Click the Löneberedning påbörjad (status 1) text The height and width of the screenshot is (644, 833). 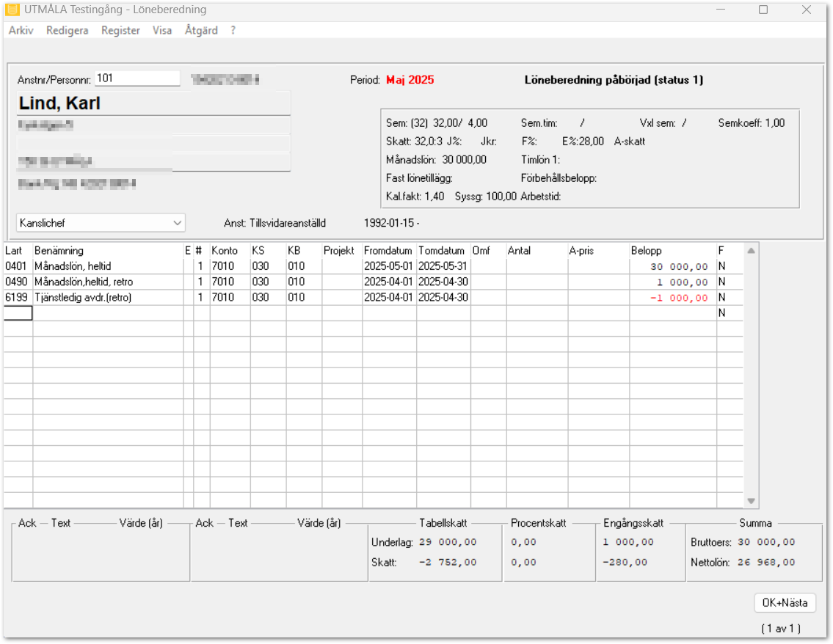614,80
